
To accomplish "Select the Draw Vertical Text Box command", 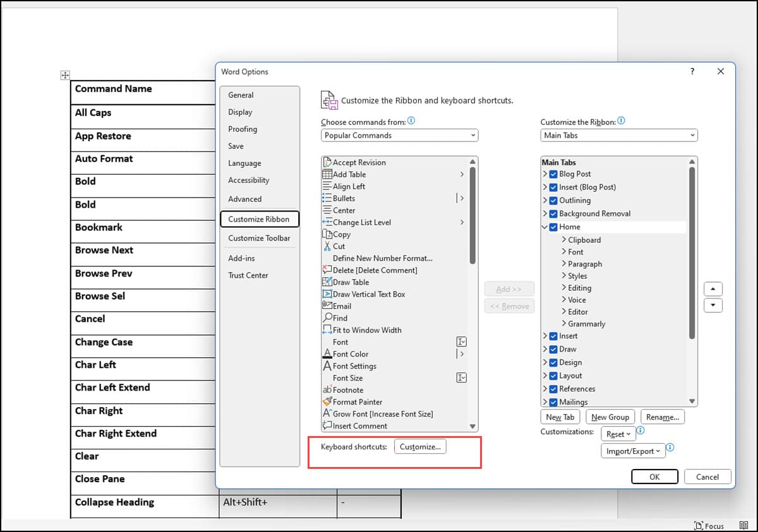I will click(x=367, y=294).
